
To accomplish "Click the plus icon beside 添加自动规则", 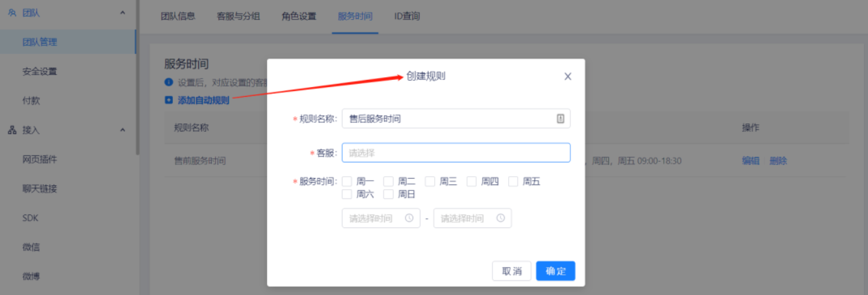I will [169, 100].
